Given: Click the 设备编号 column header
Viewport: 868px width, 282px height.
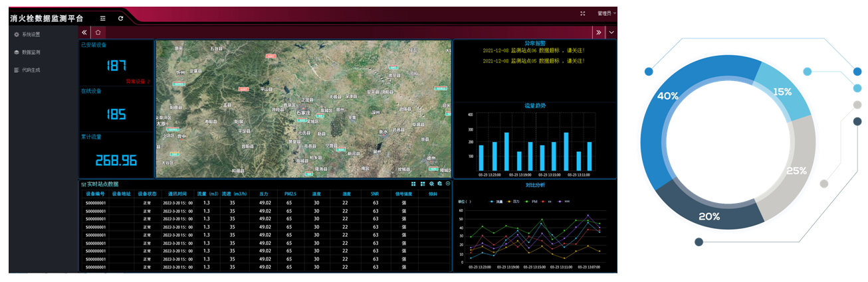Looking at the screenshot, I should [x=95, y=194].
